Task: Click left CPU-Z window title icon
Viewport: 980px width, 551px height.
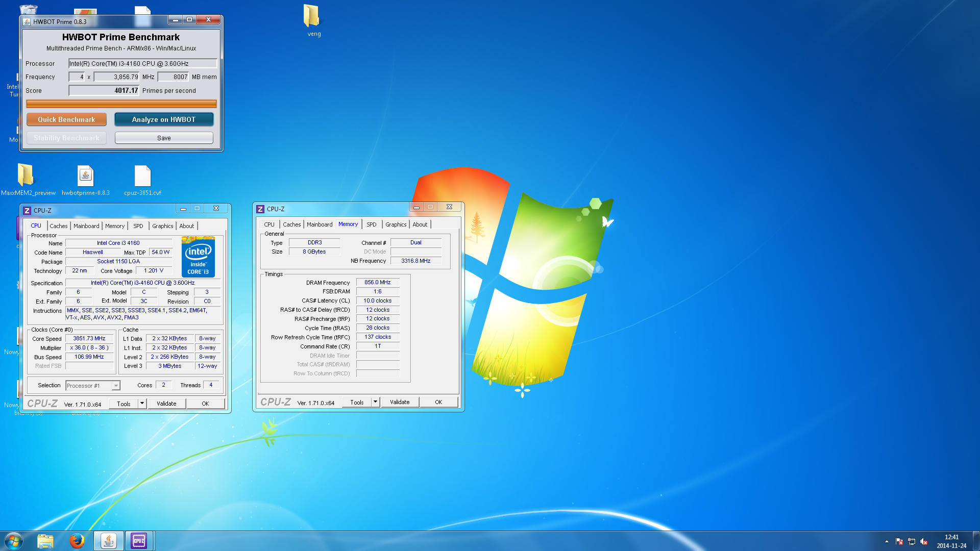Action: (27, 210)
